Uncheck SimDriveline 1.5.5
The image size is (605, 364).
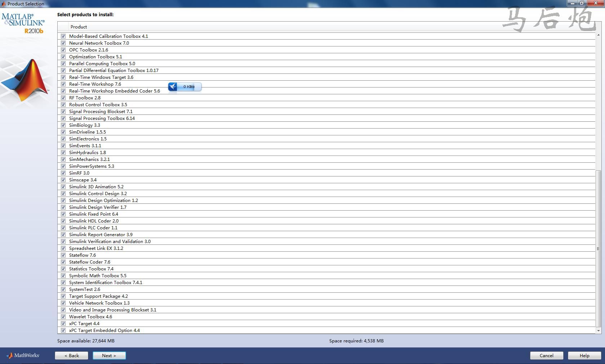click(63, 132)
